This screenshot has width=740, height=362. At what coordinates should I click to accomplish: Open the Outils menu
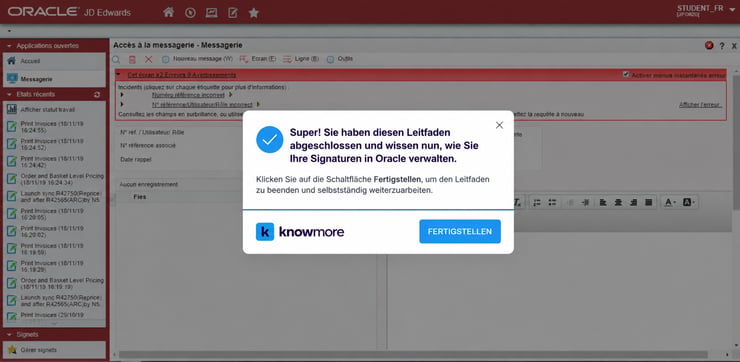pyautogui.click(x=340, y=59)
